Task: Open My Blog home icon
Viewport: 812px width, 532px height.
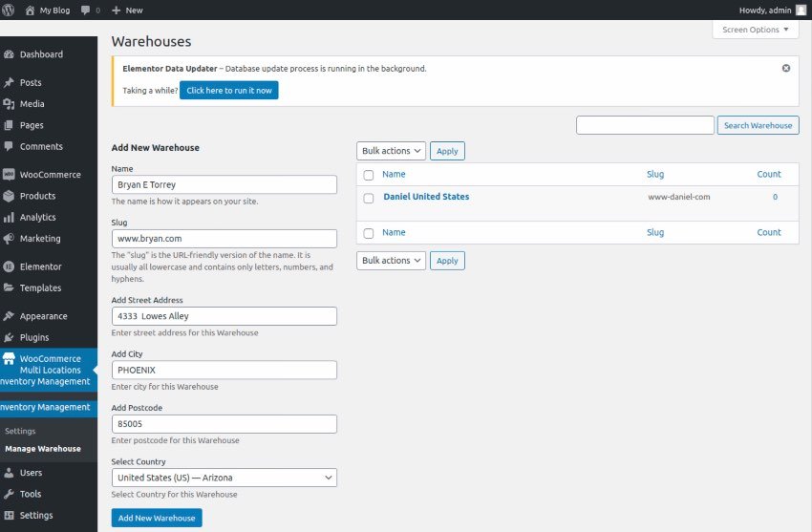Action: click(30, 10)
